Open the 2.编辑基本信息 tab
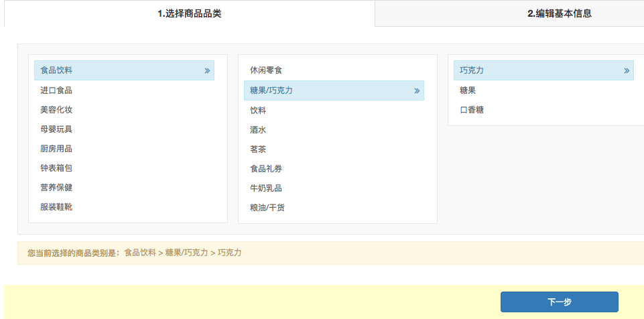This screenshot has height=319, width=644. 559,13
